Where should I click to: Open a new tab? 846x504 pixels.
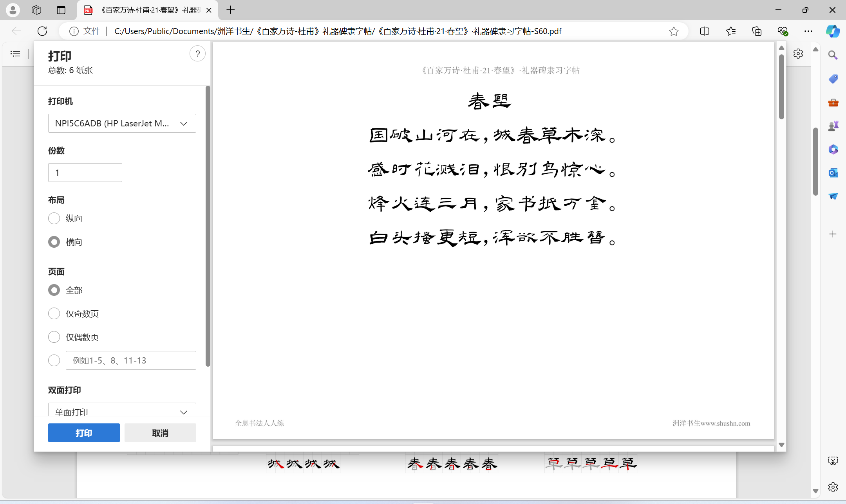[x=231, y=10]
